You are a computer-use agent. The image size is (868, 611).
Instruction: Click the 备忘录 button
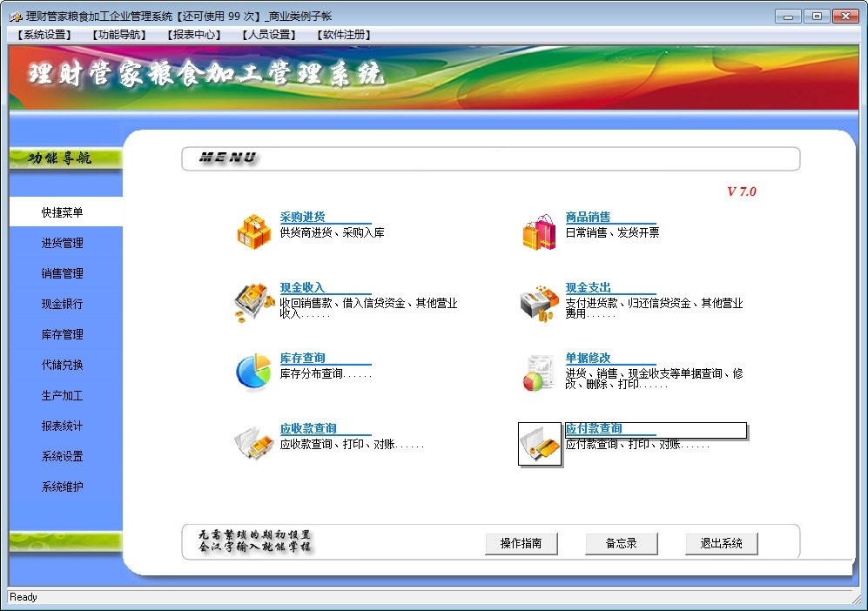point(621,543)
